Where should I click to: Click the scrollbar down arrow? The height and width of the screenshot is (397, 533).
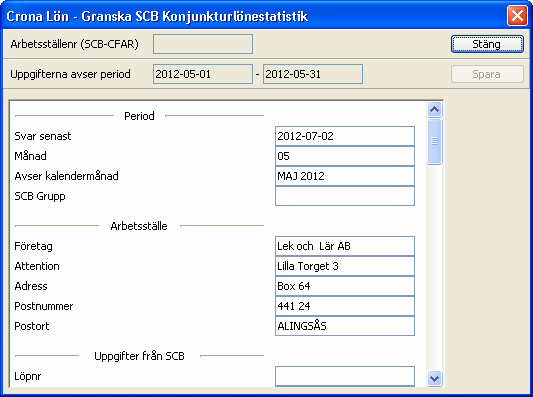[434, 378]
